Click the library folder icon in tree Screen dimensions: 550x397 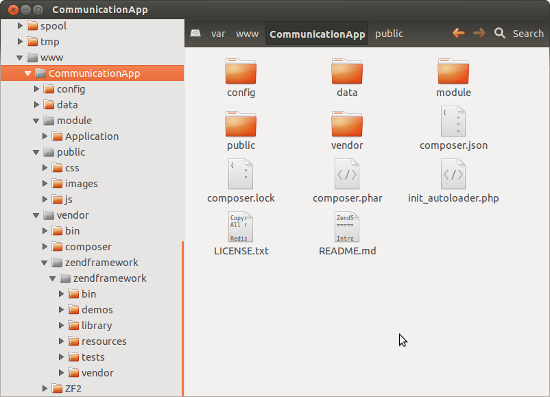click(x=74, y=326)
